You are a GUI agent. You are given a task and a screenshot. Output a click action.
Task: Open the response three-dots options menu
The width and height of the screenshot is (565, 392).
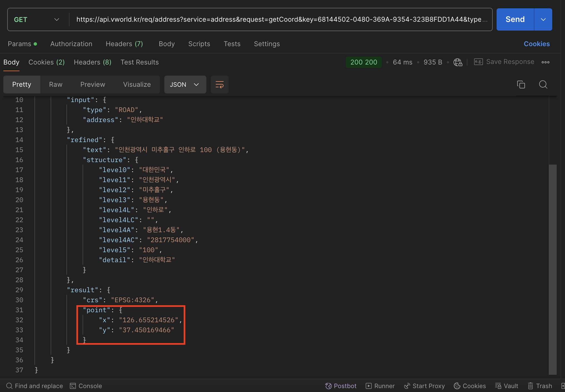545,62
